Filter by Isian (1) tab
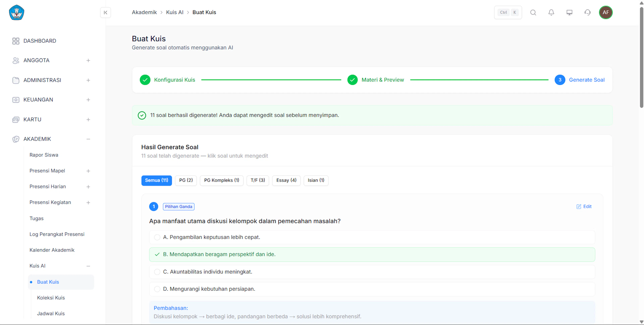Screen dimensions: 644x325 (316, 180)
